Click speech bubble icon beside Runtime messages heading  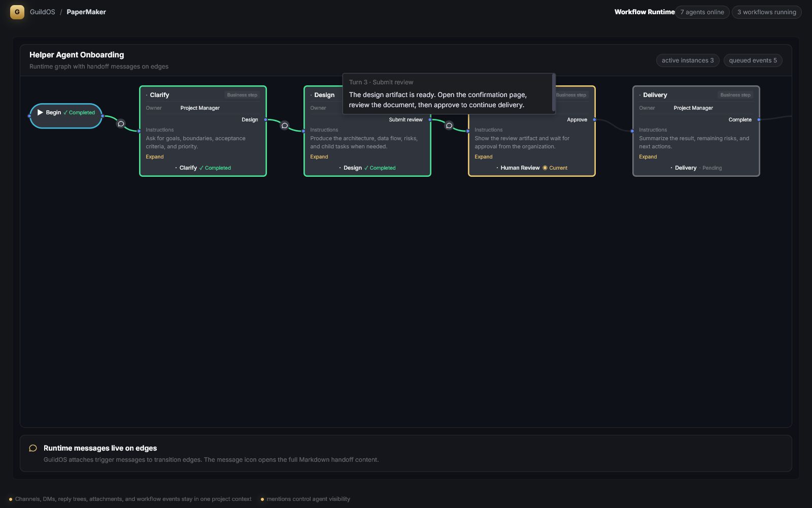[x=33, y=448]
